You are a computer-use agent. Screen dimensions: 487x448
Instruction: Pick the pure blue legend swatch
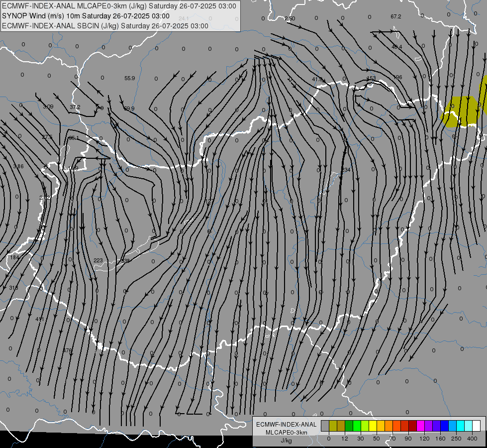coord(445,426)
